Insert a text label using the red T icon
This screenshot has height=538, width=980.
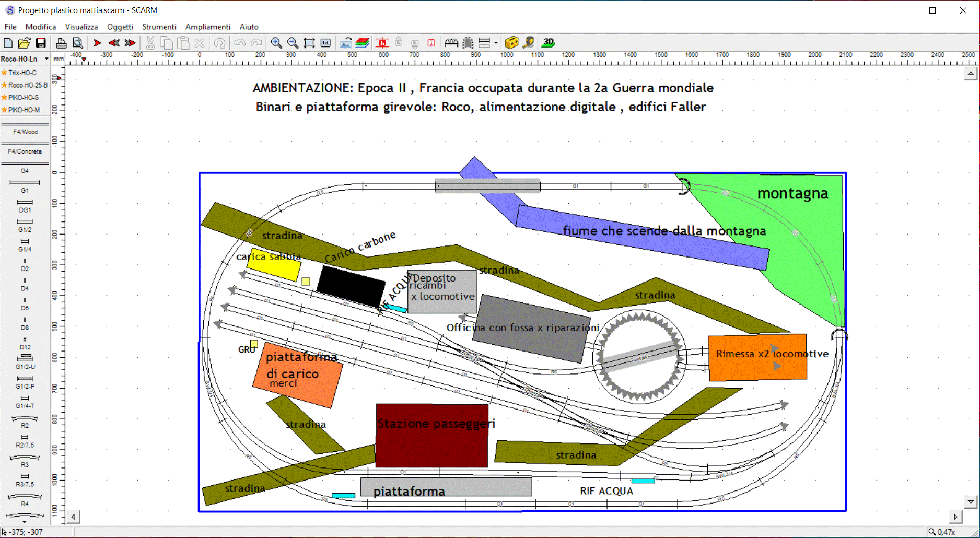pyautogui.click(x=431, y=43)
